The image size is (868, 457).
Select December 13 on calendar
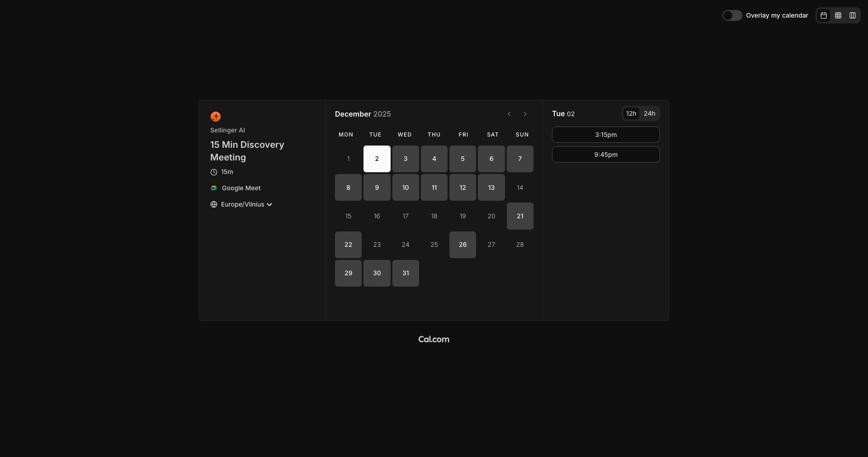point(491,188)
